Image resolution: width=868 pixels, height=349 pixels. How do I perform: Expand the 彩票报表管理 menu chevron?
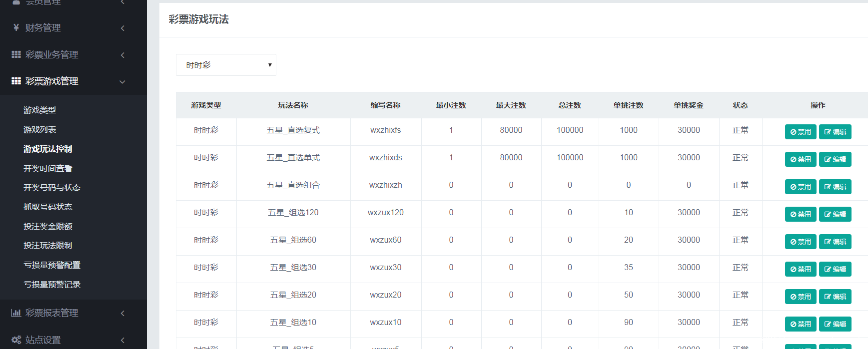coord(122,314)
